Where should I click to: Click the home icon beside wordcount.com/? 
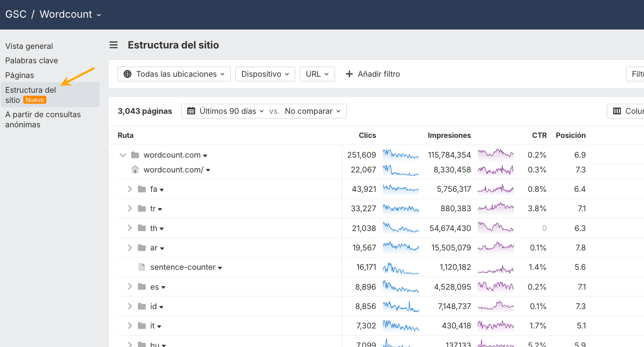point(135,170)
